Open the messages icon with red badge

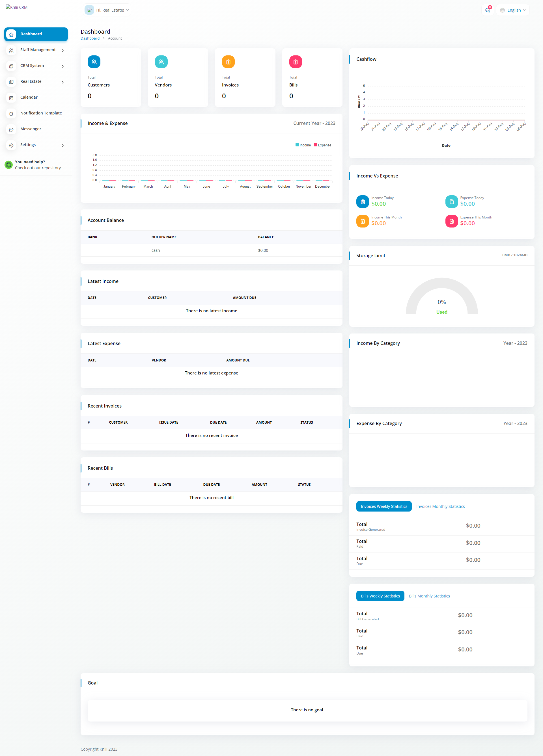tap(488, 10)
